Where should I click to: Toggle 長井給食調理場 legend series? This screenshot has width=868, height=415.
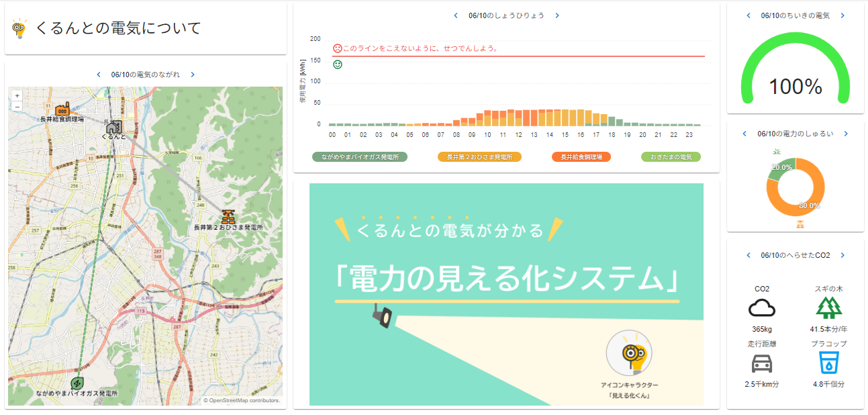[581, 156]
